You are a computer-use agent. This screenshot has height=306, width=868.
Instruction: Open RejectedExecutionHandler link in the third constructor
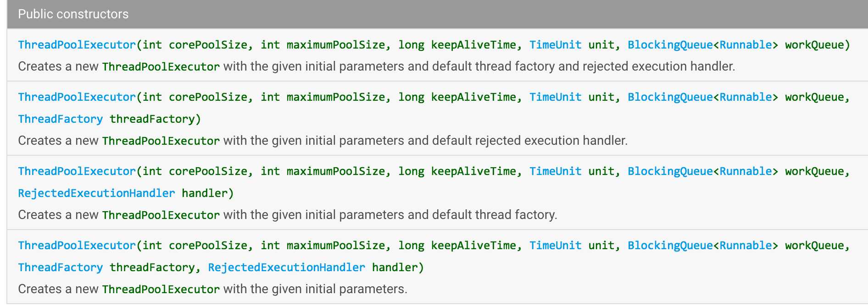pyautogui.click(x=96, y=193)
